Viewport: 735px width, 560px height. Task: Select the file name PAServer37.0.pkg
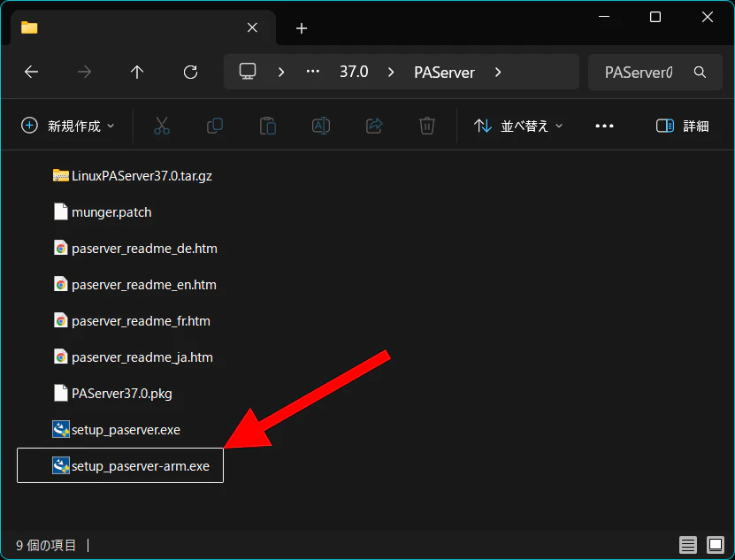[122, 394]
